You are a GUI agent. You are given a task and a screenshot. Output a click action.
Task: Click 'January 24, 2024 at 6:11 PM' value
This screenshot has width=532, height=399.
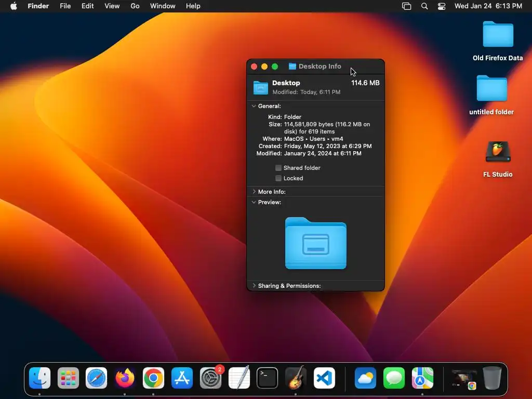coord(323,153)
